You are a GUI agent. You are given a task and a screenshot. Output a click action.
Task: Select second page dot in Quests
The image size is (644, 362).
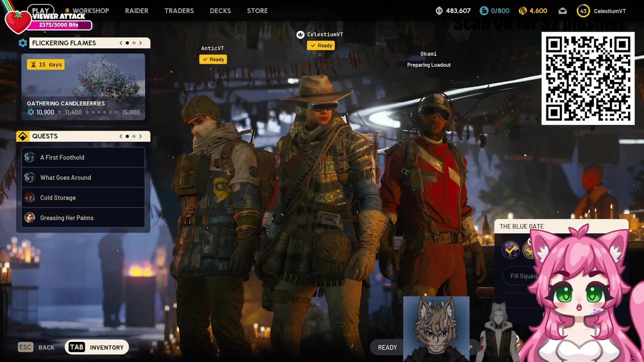click(134, 136)
